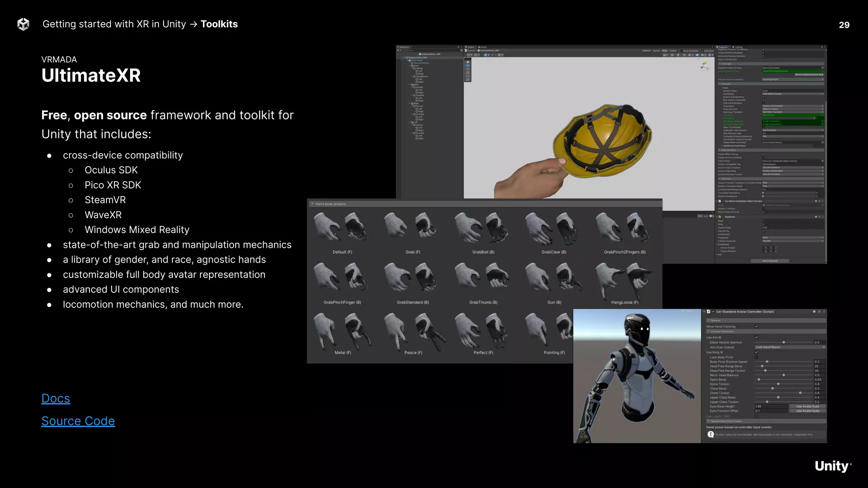Adjust the Spine Bend slider

(783, 380)
